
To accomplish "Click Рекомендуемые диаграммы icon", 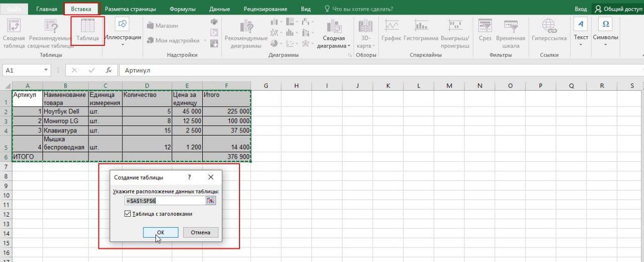I will point(246,26).
